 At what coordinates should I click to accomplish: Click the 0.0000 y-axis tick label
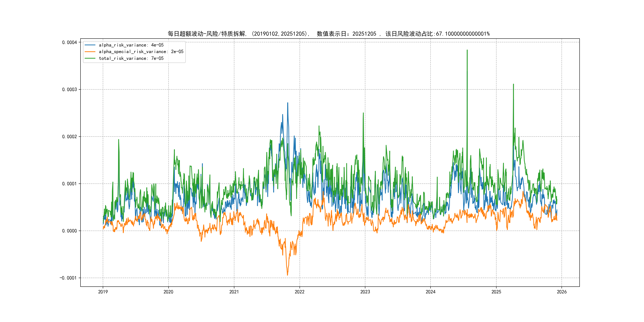click(x=70, y=231)
